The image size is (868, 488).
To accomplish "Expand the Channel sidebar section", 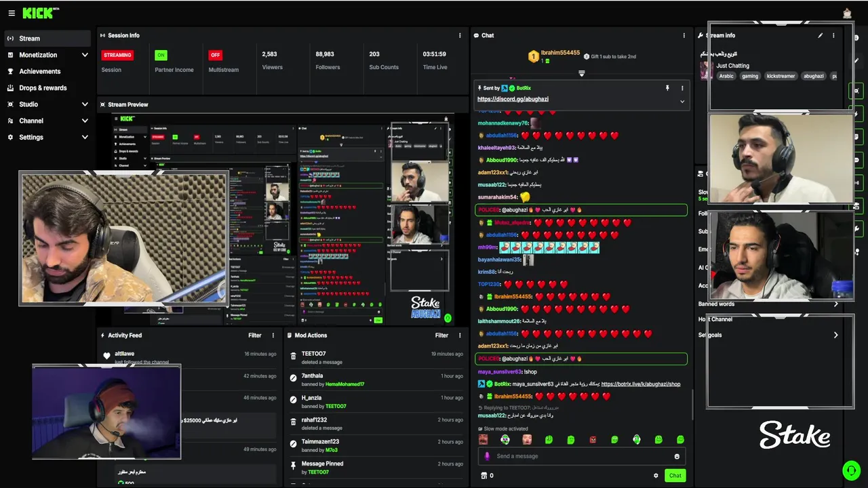I will click(85, 121).
